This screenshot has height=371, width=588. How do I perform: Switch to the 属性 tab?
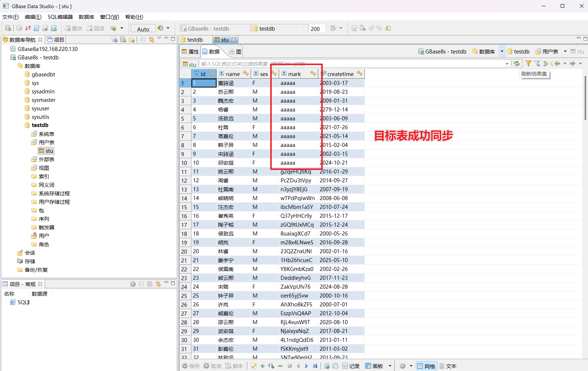click(x=190, y=52)
